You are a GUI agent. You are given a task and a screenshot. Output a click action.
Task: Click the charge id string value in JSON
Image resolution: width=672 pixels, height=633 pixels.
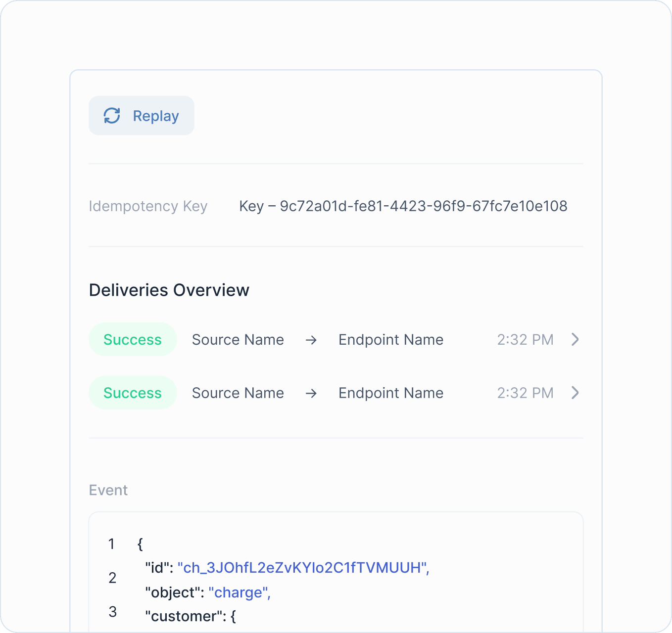click(x=303, y=568)
